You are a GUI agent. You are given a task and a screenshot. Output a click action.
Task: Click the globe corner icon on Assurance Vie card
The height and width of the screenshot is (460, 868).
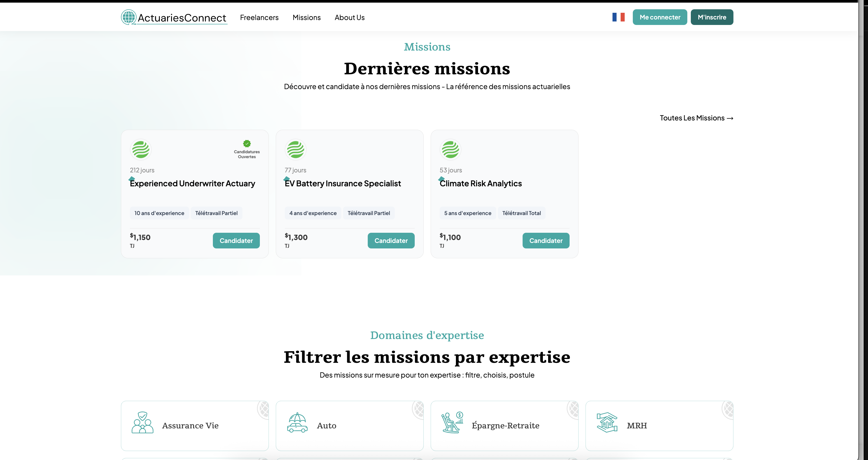(263, 410)
